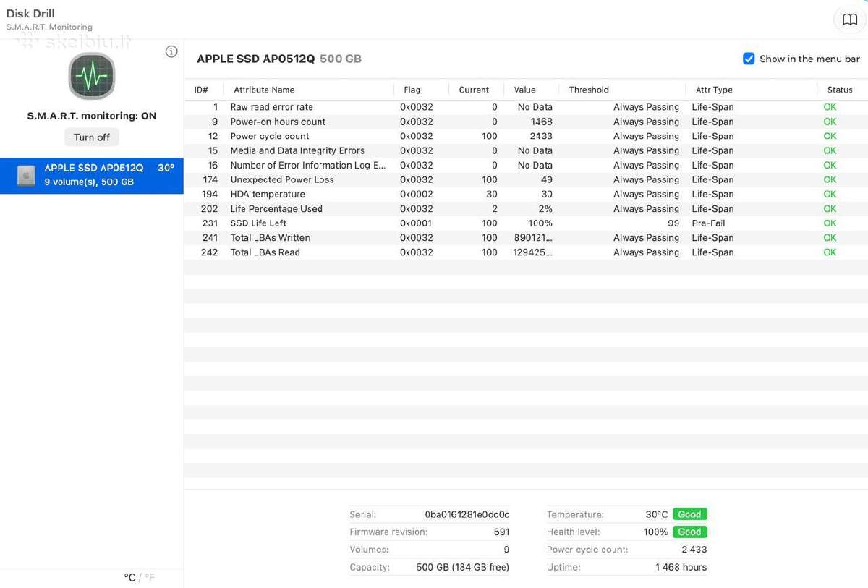868x588 pixels.
Task: Click flag 0x0001 in SSD Life Left row
Action: (417, 223)
